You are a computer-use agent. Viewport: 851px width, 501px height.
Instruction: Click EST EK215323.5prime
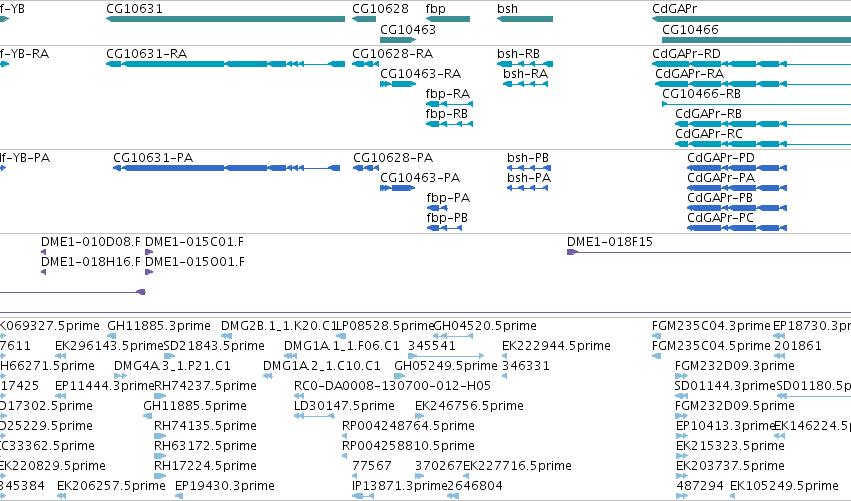[682, 456]
